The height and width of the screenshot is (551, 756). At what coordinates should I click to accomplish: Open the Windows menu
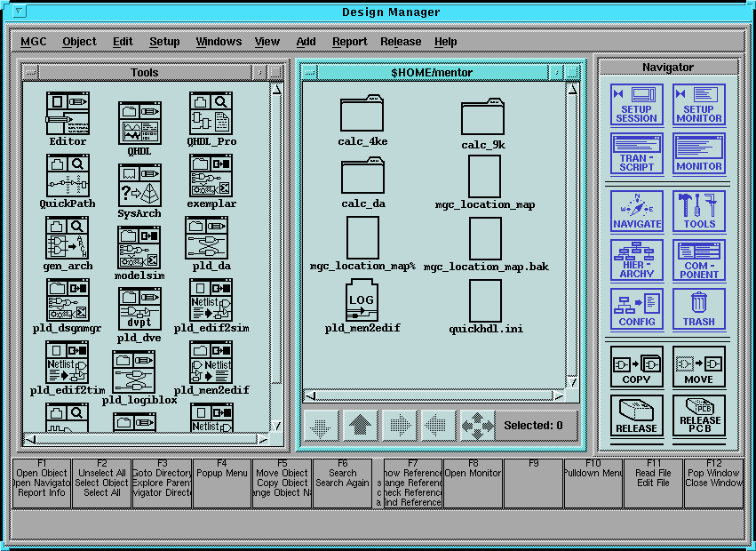point(219,42)
